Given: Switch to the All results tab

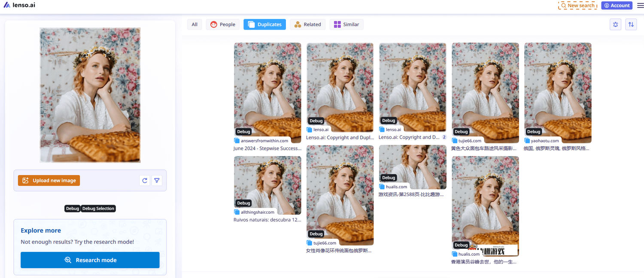Looking at the screenshot, I should click(194, 24).
